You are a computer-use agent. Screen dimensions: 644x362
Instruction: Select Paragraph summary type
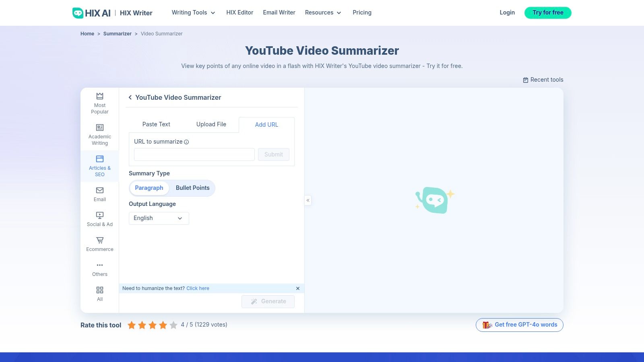point(149,188)
